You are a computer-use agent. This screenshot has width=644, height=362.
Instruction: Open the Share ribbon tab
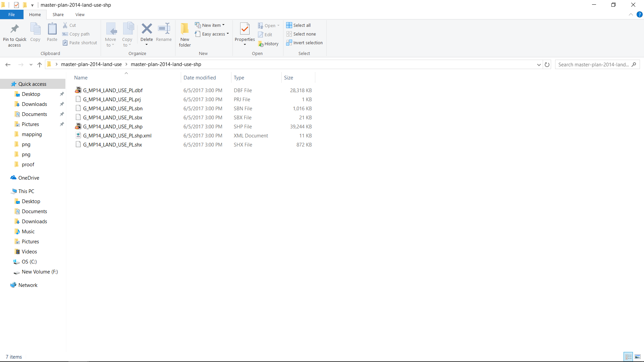pos(58,15)
